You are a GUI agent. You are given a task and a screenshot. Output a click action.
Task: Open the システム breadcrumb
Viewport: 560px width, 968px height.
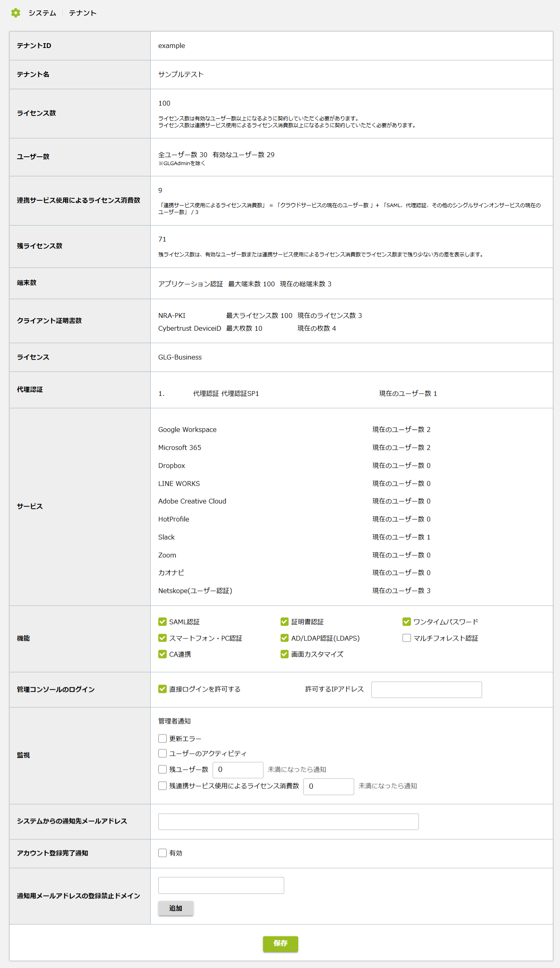pos(42,13)
